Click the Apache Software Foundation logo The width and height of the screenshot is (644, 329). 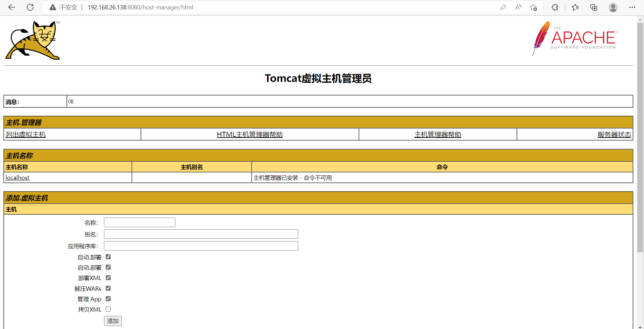(575, 38)
